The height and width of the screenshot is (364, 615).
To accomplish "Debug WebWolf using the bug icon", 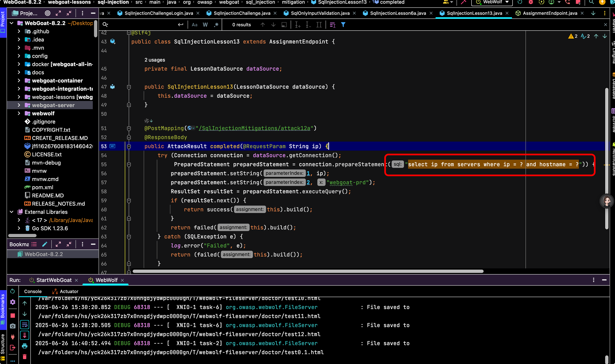I will [x=531, y=2].
